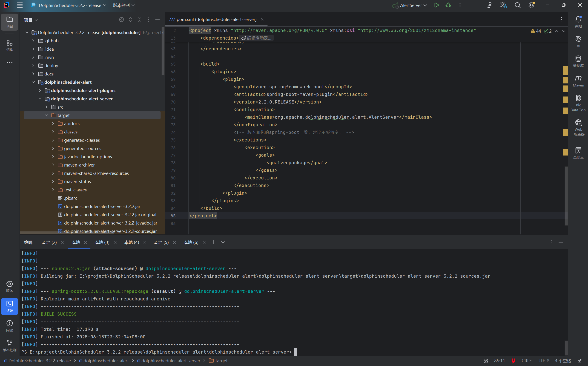588x366 pixels.
Task: Open the Problems tool window
Action: tap(9, 326)
